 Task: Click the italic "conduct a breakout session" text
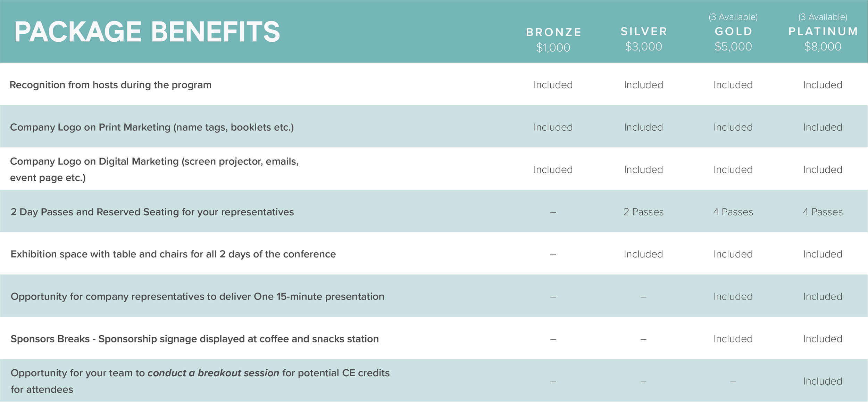pos(213,373)
